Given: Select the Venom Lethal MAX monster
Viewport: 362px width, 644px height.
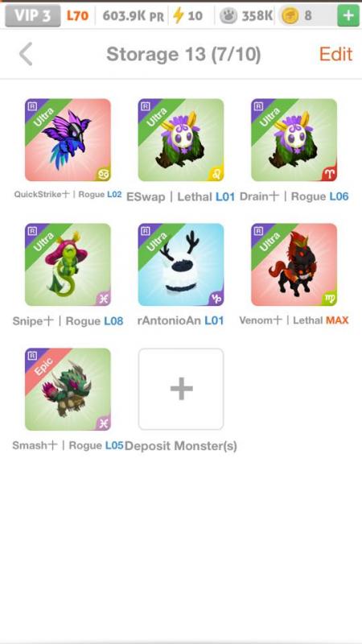Looking at the screenshot, I should pos(294,265).
